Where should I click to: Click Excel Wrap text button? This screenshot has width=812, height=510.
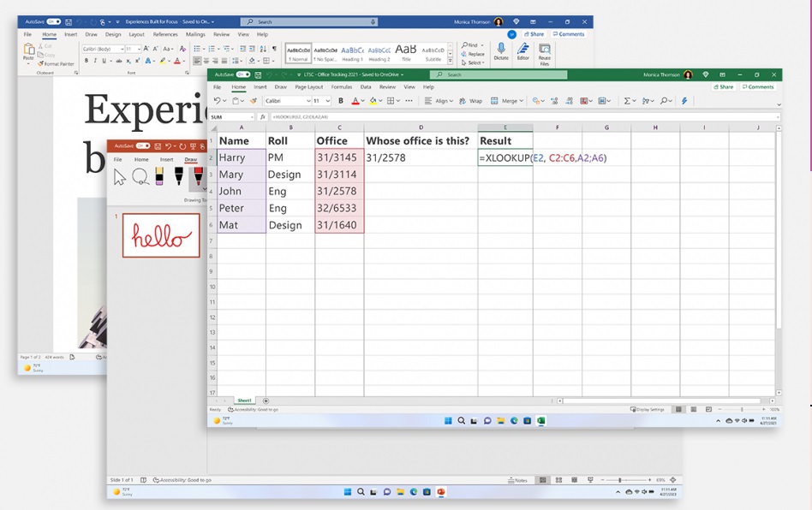click(x=471, y=101)
